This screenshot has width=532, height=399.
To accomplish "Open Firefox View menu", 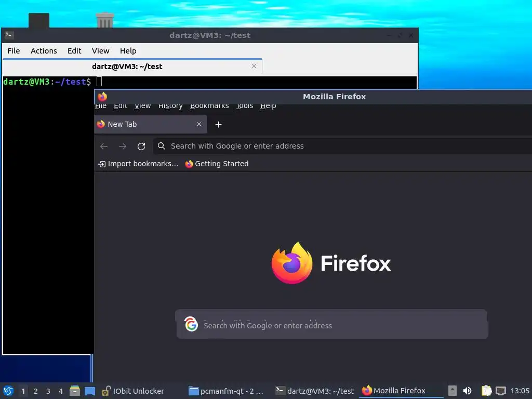I will pos(142,107).
